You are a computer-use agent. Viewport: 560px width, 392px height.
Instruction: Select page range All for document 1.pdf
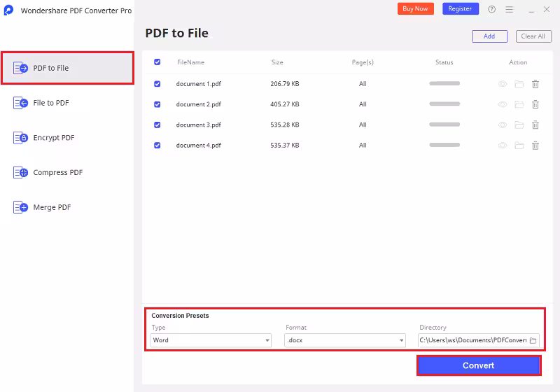click(x=363, y=84)
